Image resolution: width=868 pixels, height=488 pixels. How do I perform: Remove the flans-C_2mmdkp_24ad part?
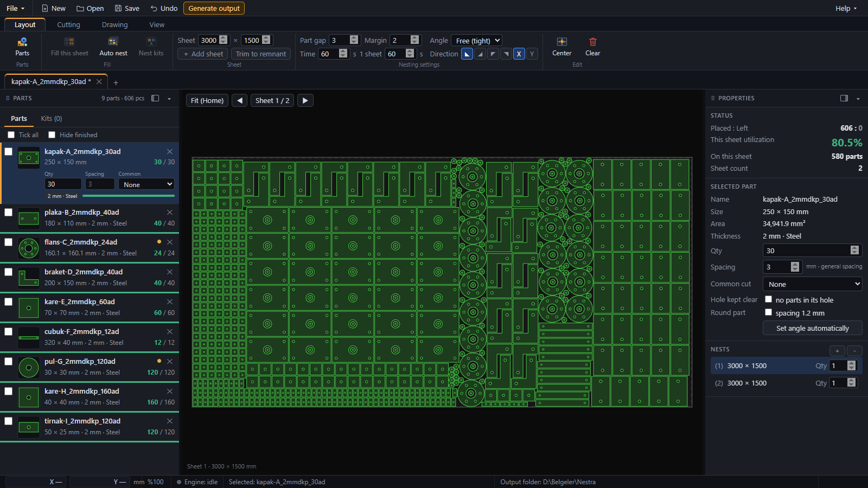pyautogui.click(x=170, y=242)
